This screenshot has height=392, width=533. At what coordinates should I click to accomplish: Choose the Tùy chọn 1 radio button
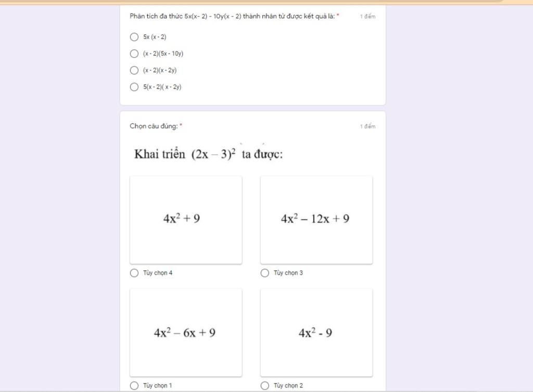pyautogui.click(x=134, y=386)
